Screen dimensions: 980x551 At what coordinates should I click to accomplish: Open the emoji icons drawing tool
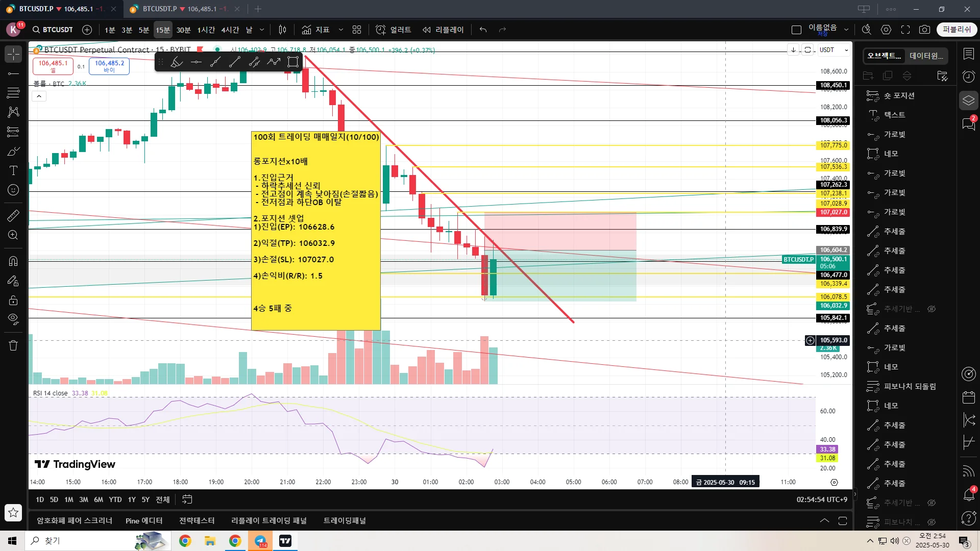click(13, 190)
